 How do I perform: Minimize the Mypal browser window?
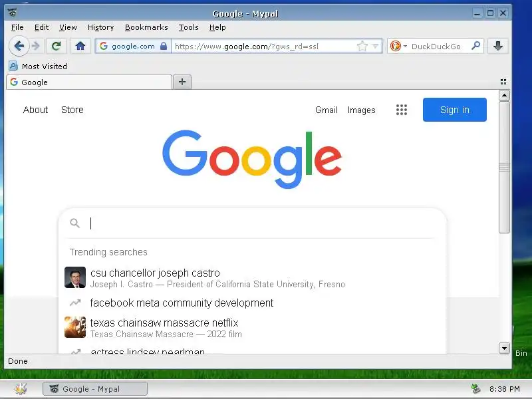pyautogui.click(x=477, y=13)
